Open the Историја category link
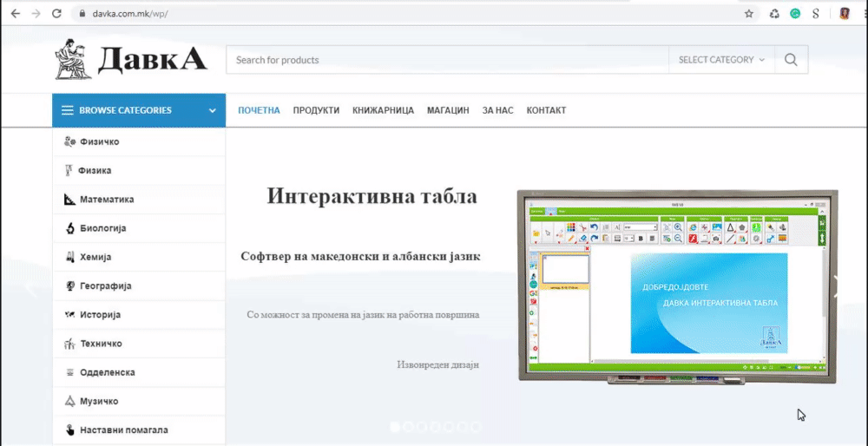The height and width of the screenshot is (446, 868). [x=100, y=315]
